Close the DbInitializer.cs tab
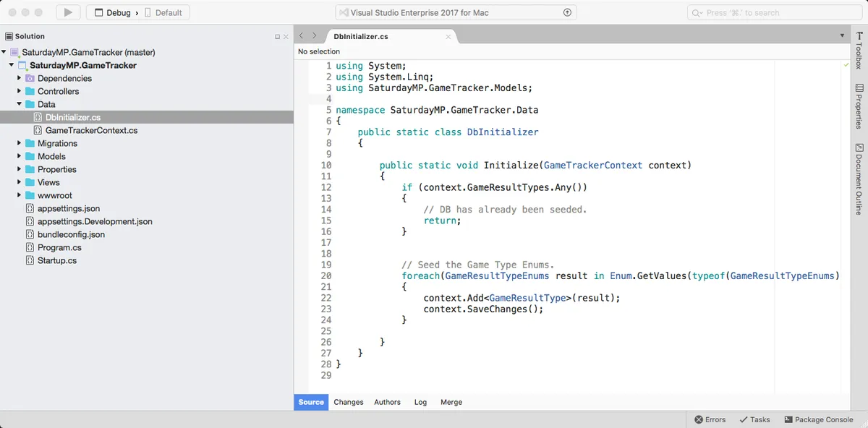868x428 pixels. pos(448,36)
